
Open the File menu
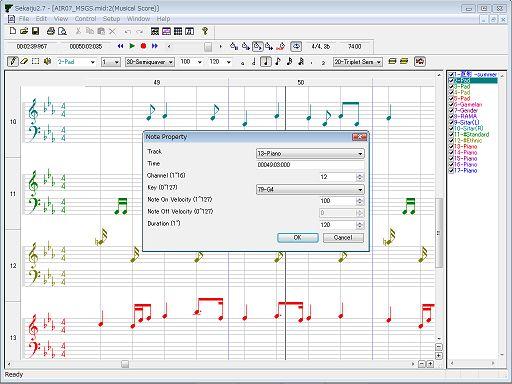click(24, 19)
